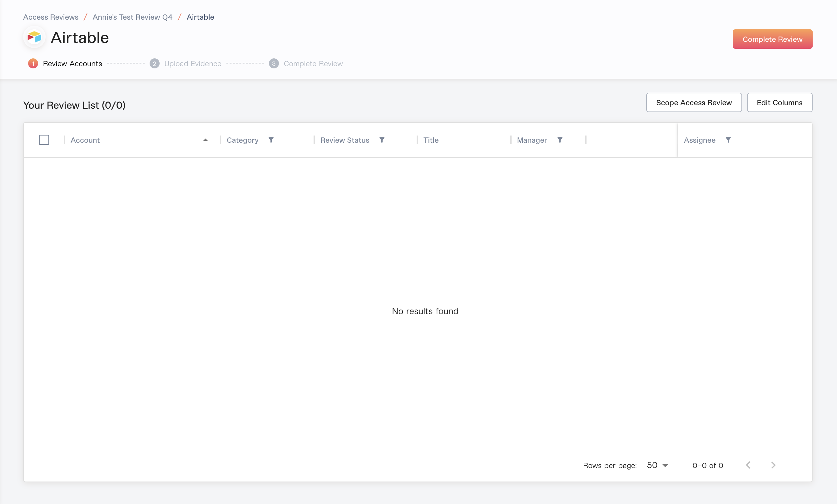
Task: Select the Upload Evidence step
Action: pos(186,63)
